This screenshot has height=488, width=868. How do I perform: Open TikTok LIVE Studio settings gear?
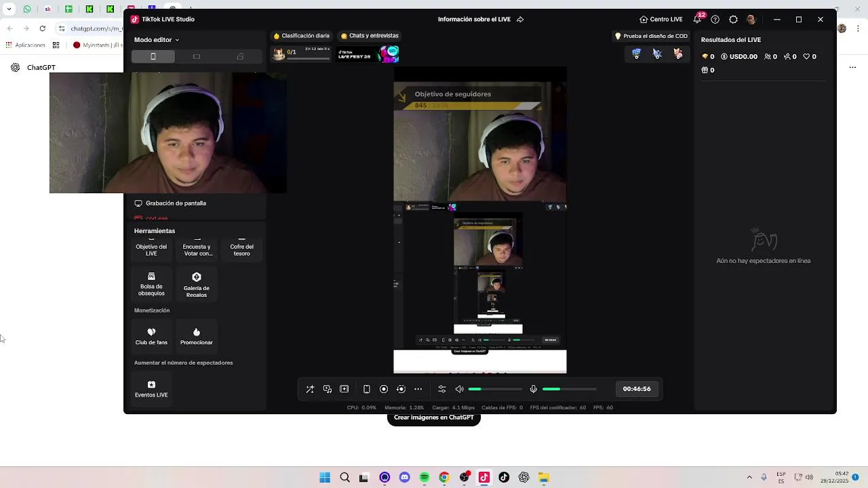coord(733,20)
